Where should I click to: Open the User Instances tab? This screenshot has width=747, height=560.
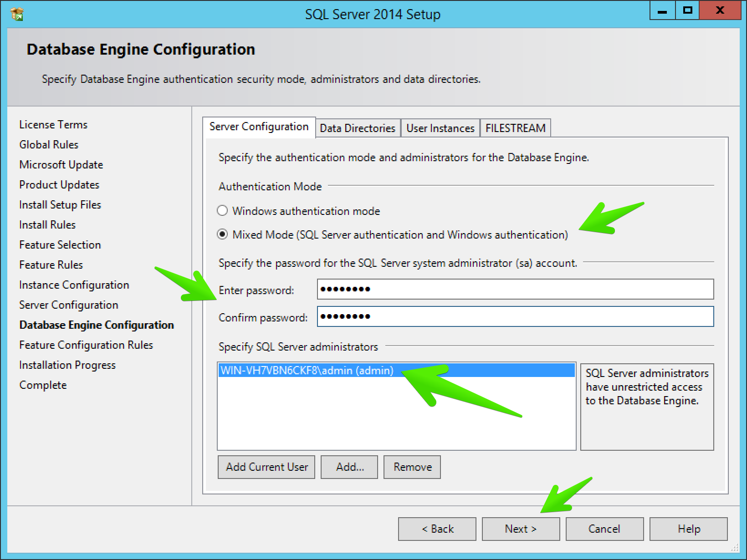click(x=440, y=128)
